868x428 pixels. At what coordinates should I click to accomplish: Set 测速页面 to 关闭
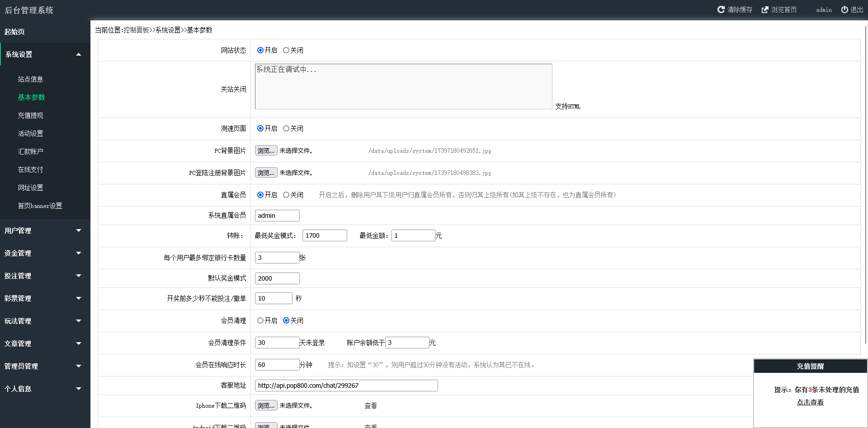286,128
